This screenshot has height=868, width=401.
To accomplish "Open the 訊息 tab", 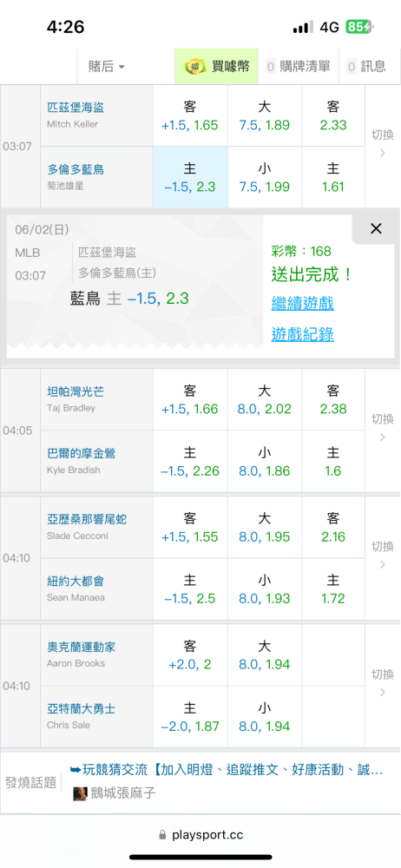I will pos(366,67).
